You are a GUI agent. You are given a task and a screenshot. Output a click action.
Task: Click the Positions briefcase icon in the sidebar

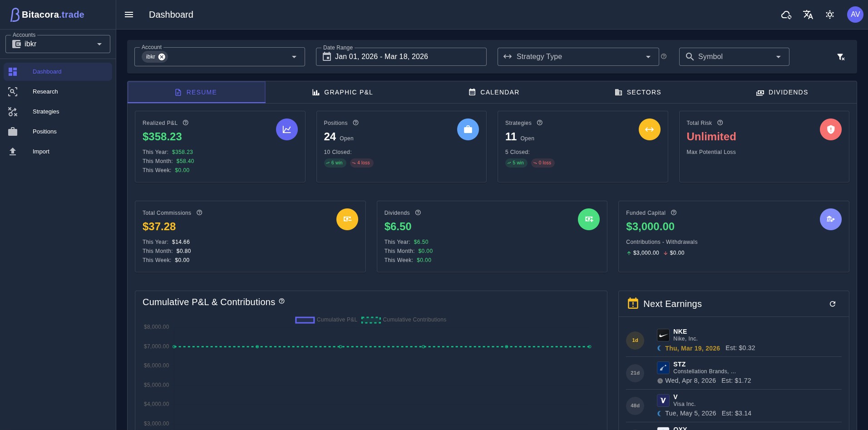click(13, 131)
